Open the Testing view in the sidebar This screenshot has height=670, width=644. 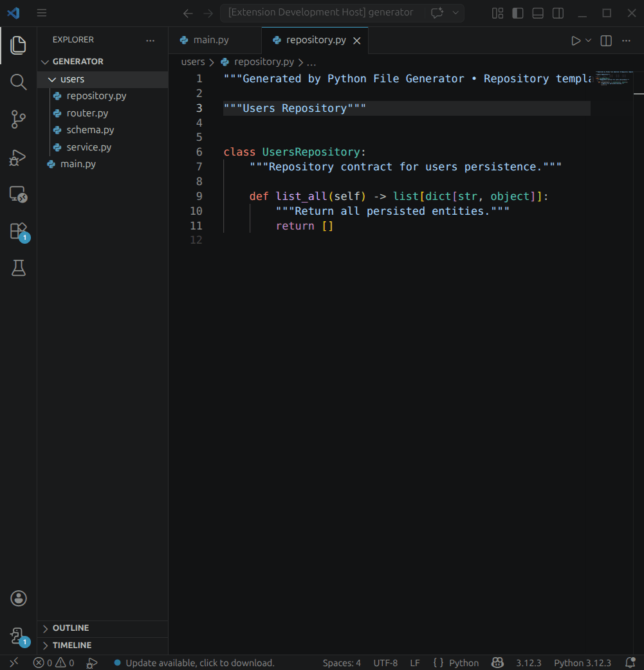point(18,268)
